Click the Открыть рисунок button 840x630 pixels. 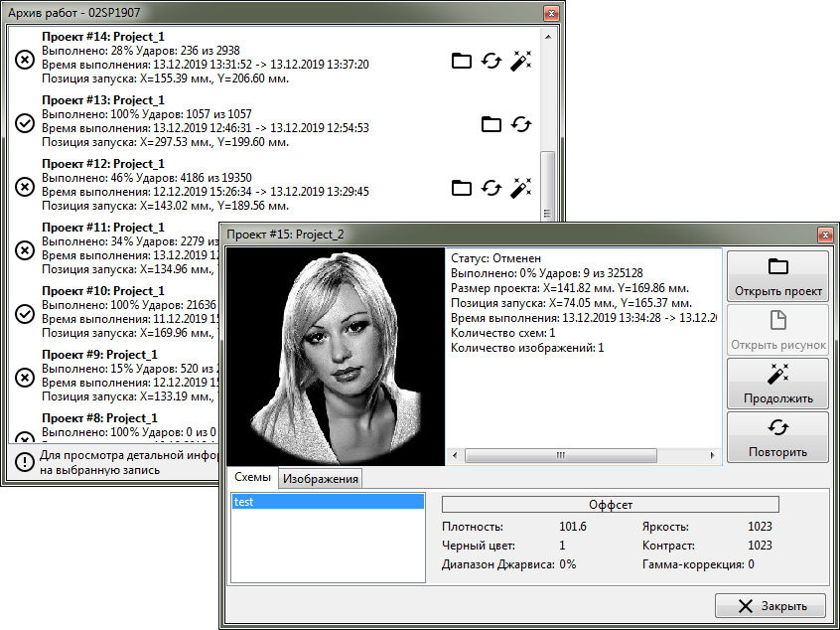[x=777, y=330]
